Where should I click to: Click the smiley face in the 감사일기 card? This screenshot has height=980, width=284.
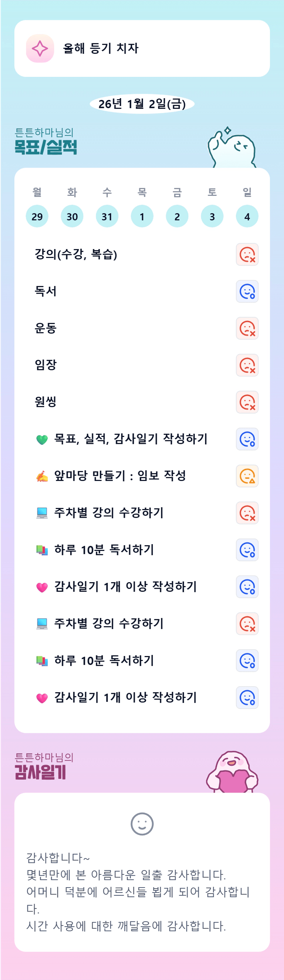tap(142, 824)
